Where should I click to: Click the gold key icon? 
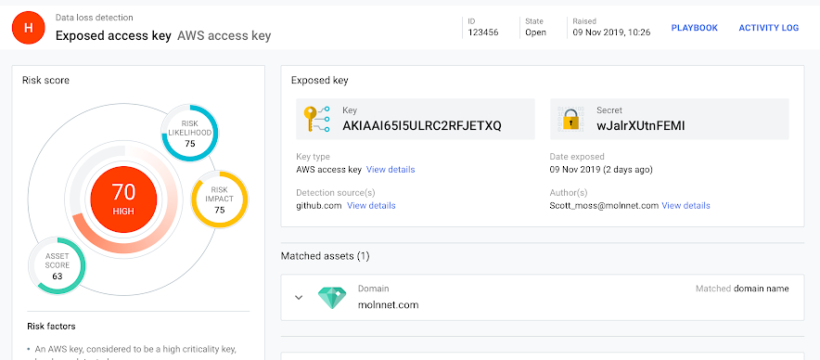[x=317, y=119]
